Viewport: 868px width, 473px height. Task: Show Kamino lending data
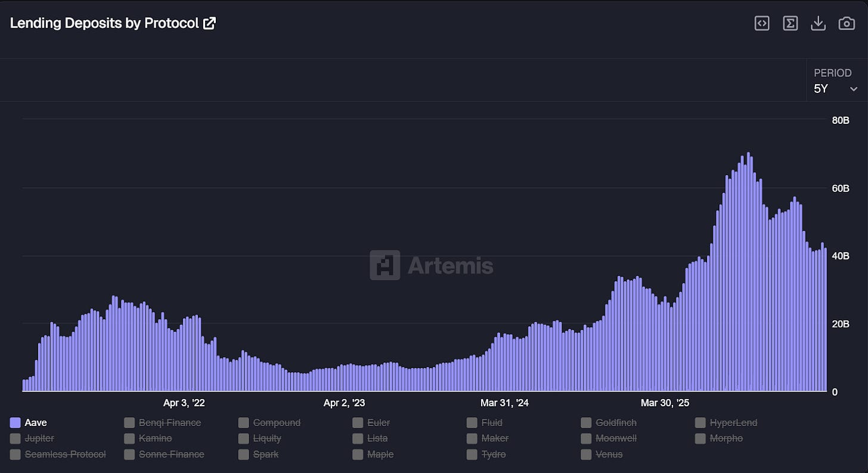pos(129,438)
